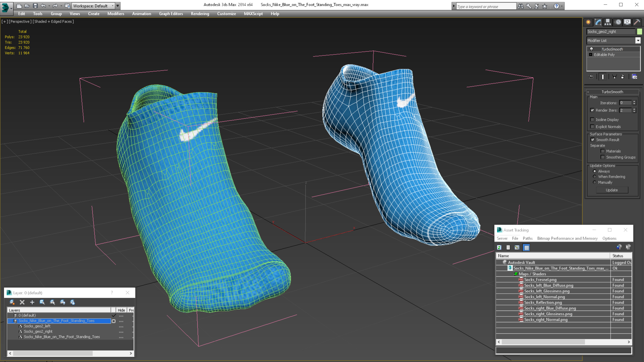Open the Motion command panel tab
644x362 pixels.
coord(618,22)
